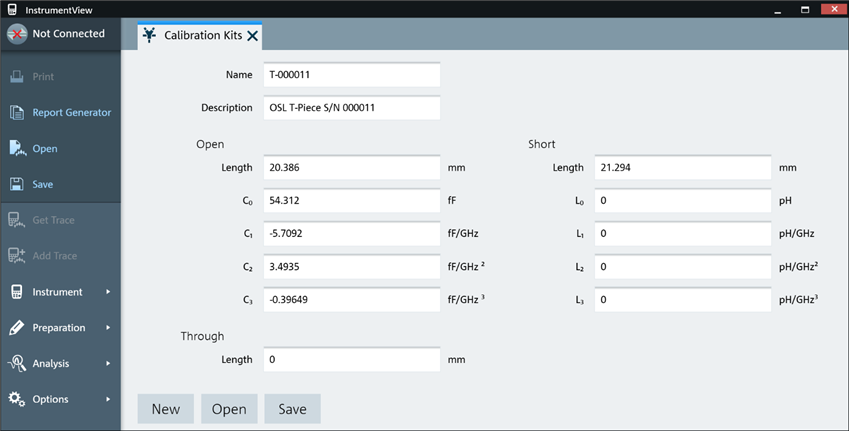
Task: Click the Through section heading
Action: (203, 336)
